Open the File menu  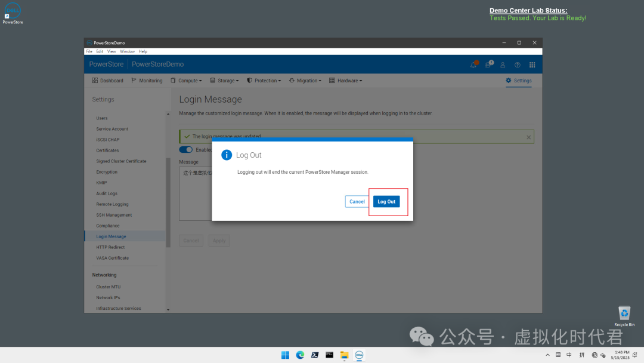click(89, 51)
